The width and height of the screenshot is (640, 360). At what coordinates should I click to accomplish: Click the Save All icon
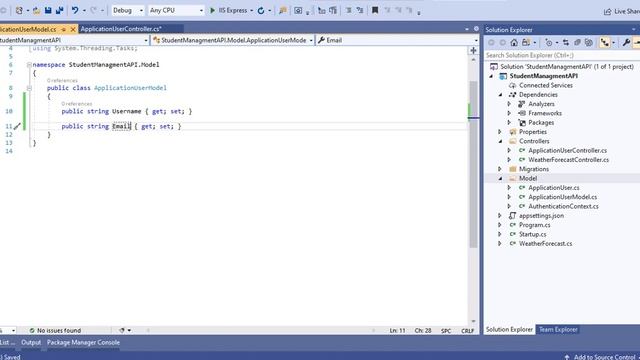pyautogui.click(x=60, y=10)
